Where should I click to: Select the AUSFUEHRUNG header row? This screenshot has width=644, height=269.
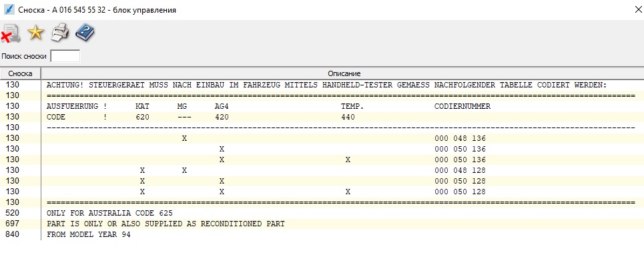(267, 106)
